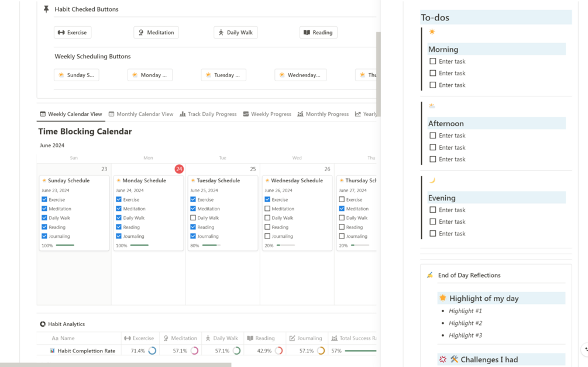This screenshot has width=588, height=367.
Task: Click the Wednesday scheduling button
Action: [x=300, y=75]
